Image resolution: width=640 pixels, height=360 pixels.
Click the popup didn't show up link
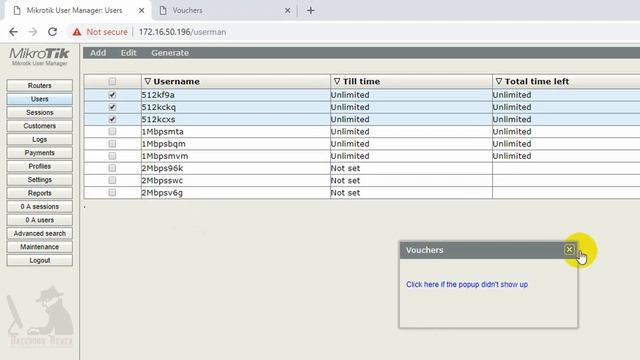(x=467, y=284)
